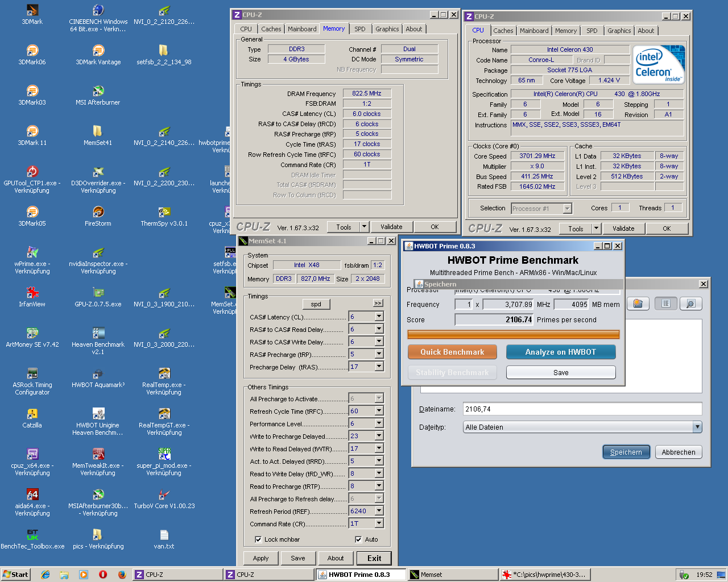Open super_pi_mod.exe shortcut
728x582 pixels.
click(x=164, y=462)
